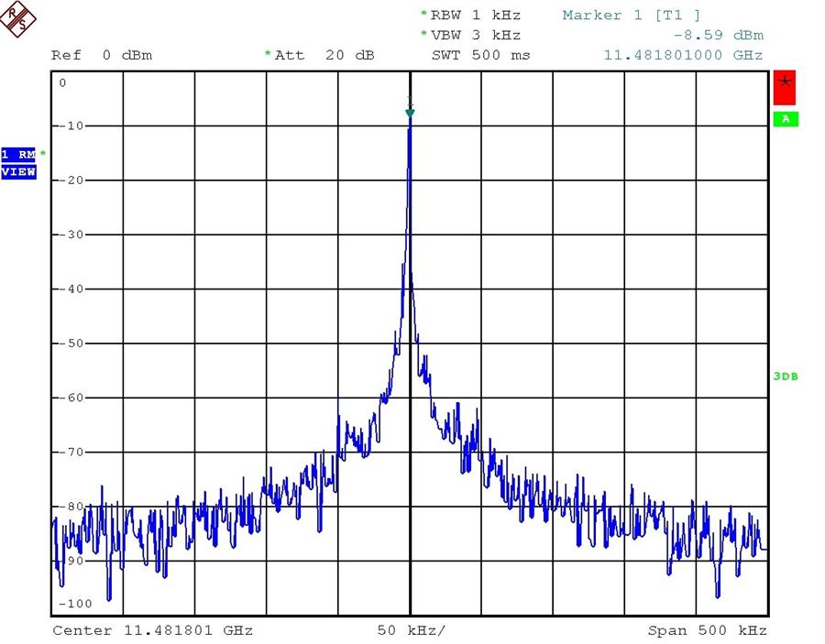Select the Marker 1 triangle on the peak
The height and width of the screenshot is (644, 825).
[410, 113]
